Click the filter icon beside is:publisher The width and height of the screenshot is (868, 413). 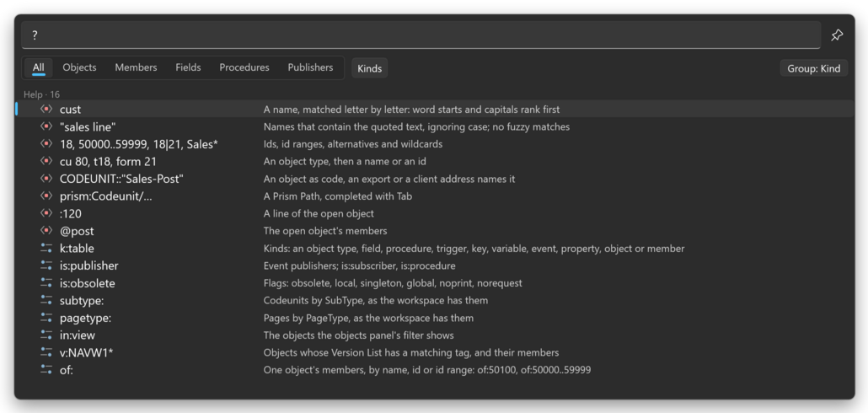(x=46, y=265)
